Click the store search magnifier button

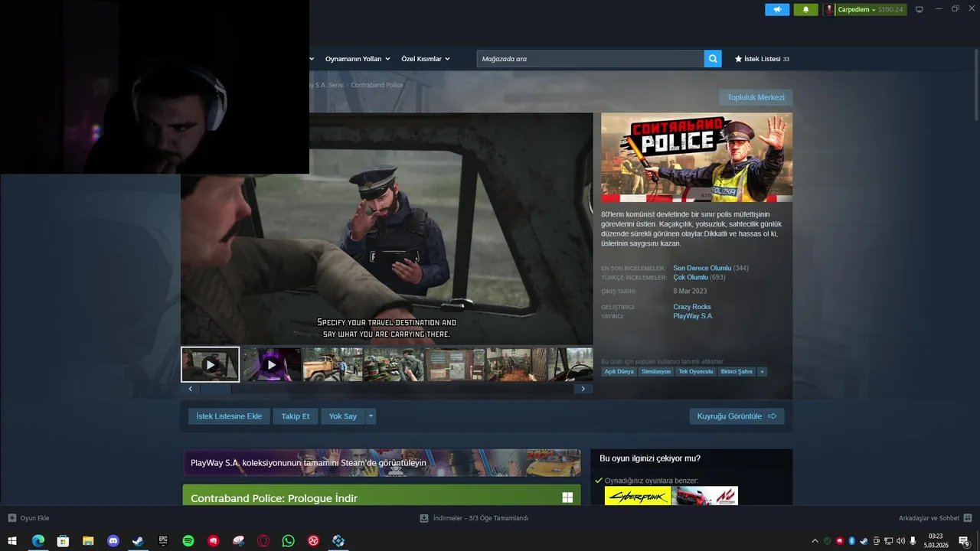click(x=713, y=59)
